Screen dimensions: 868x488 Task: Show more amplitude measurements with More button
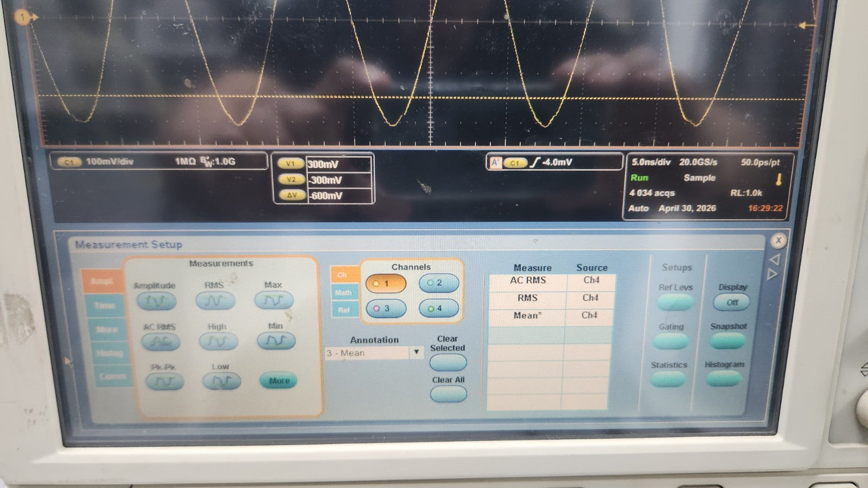click(x=279, y=381)
